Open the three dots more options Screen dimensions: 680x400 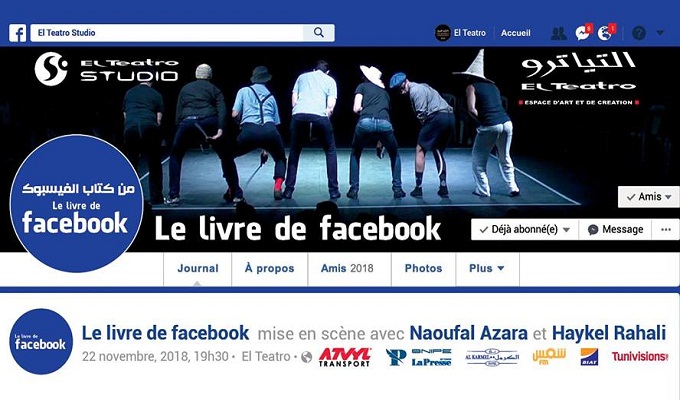tap(666, 230)
